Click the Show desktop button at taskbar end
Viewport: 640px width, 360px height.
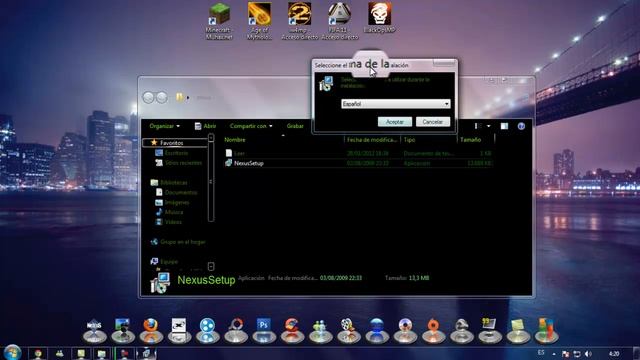tap(637, 353)
